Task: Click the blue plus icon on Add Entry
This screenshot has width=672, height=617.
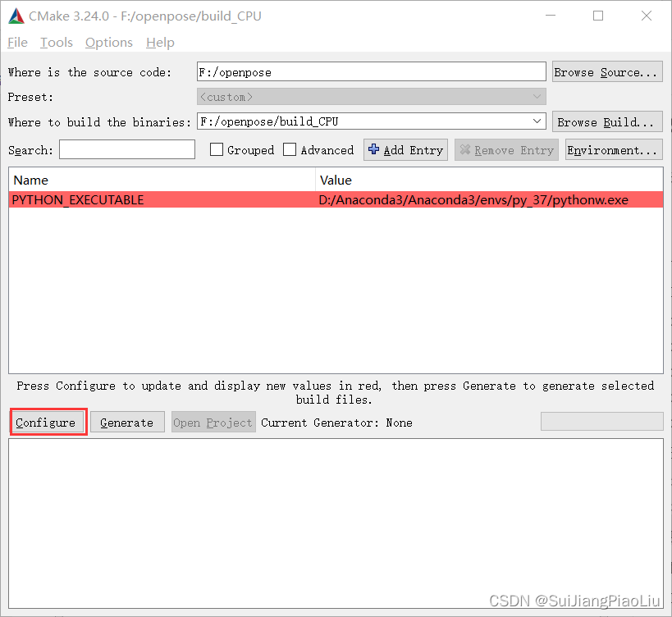Action: tap(373, 149)
